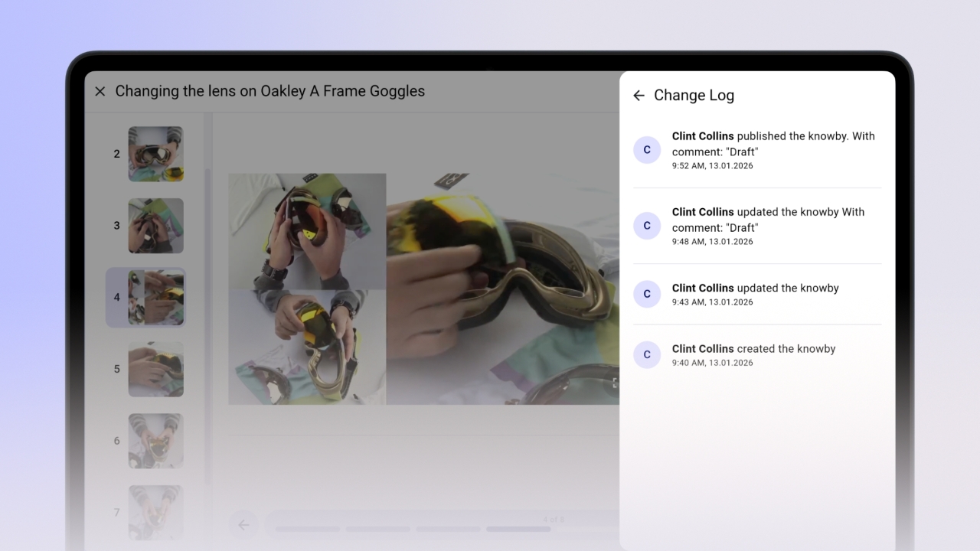Select the highlighted step 4 thumbnail

point(155,297)
